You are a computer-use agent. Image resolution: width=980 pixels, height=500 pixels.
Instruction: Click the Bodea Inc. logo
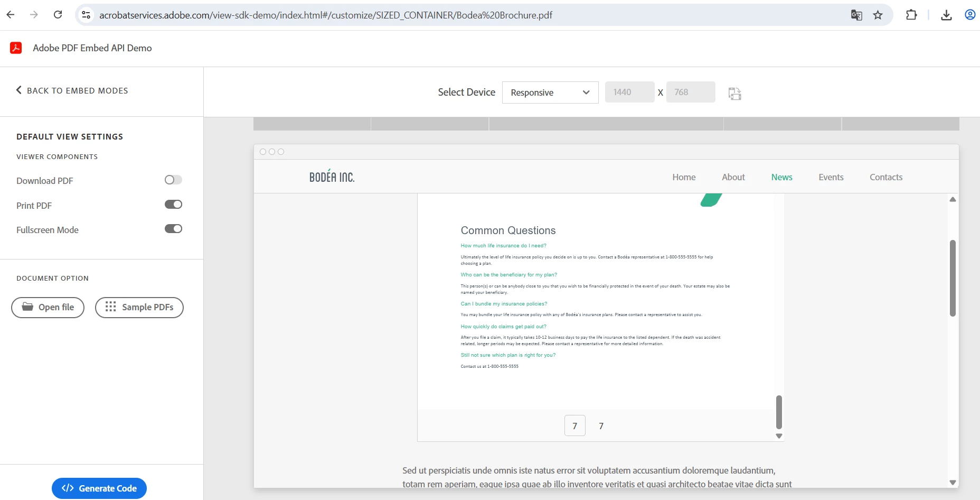pos(332,177)
